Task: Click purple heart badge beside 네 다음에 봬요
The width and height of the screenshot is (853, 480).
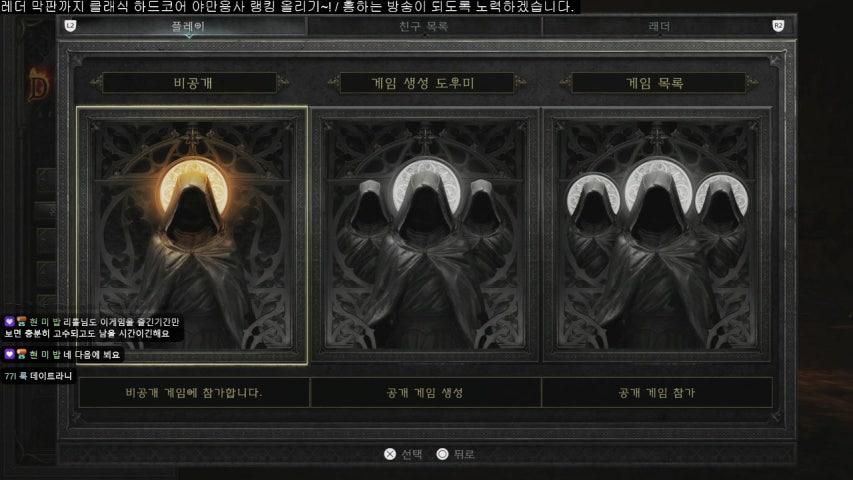Action: tap(9, 354)
